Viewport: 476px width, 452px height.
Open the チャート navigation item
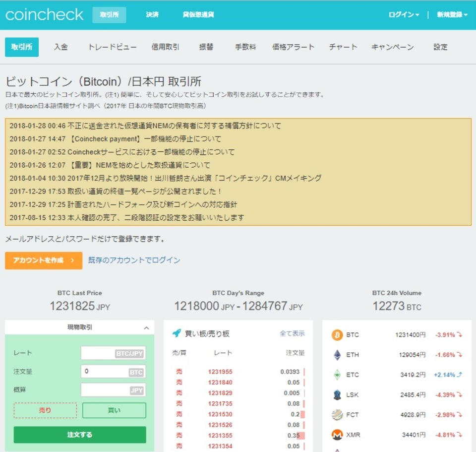click(x=343, y=47)
